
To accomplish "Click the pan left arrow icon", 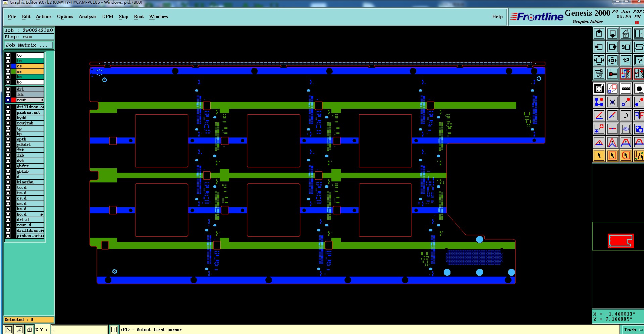I will pos(599,47).
